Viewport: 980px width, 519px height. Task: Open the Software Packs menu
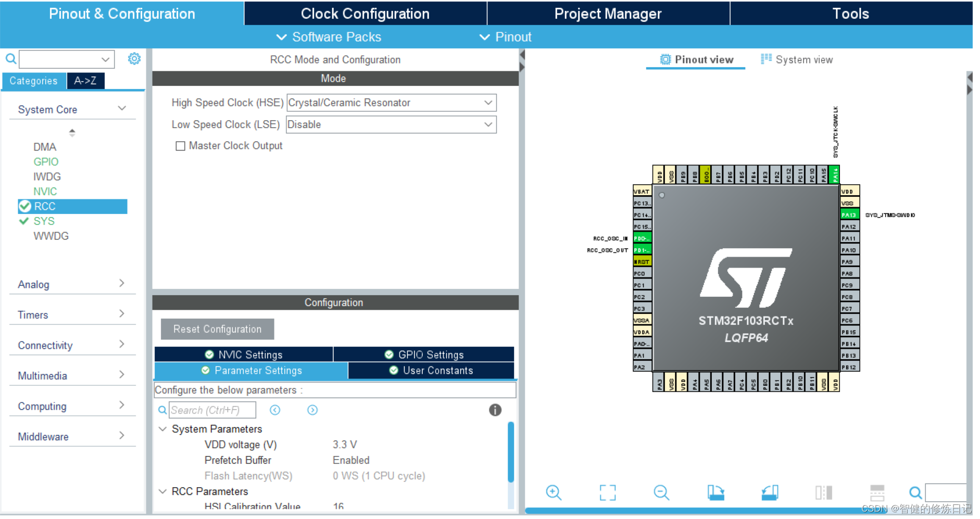coord(329,36)
